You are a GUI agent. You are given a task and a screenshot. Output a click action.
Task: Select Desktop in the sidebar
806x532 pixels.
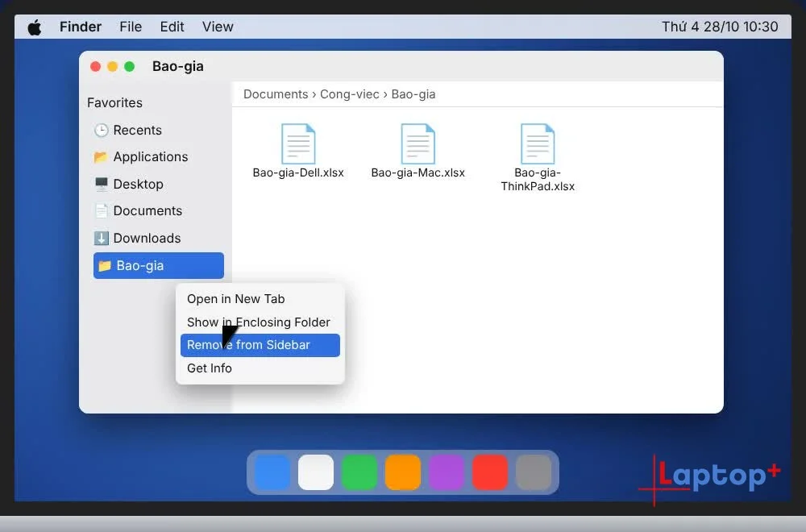pyautogui.click(x=158, y=184)
